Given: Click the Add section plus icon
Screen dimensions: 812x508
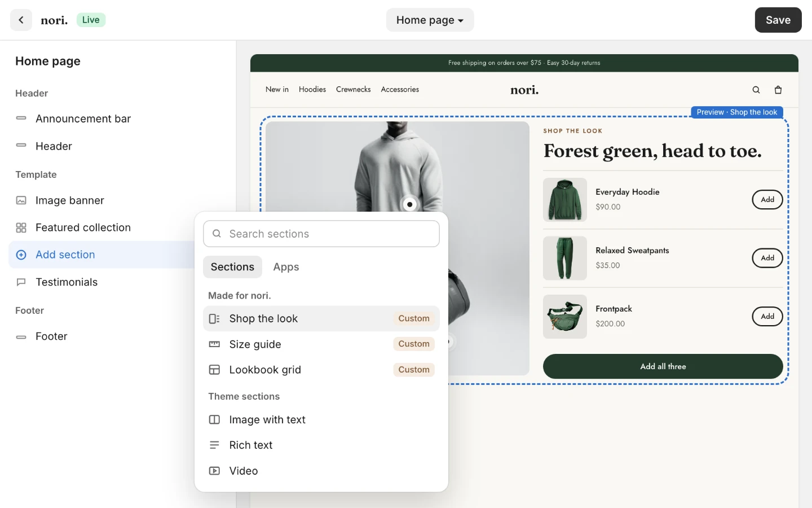Looking at the screenshot, I should click(21, 255).
